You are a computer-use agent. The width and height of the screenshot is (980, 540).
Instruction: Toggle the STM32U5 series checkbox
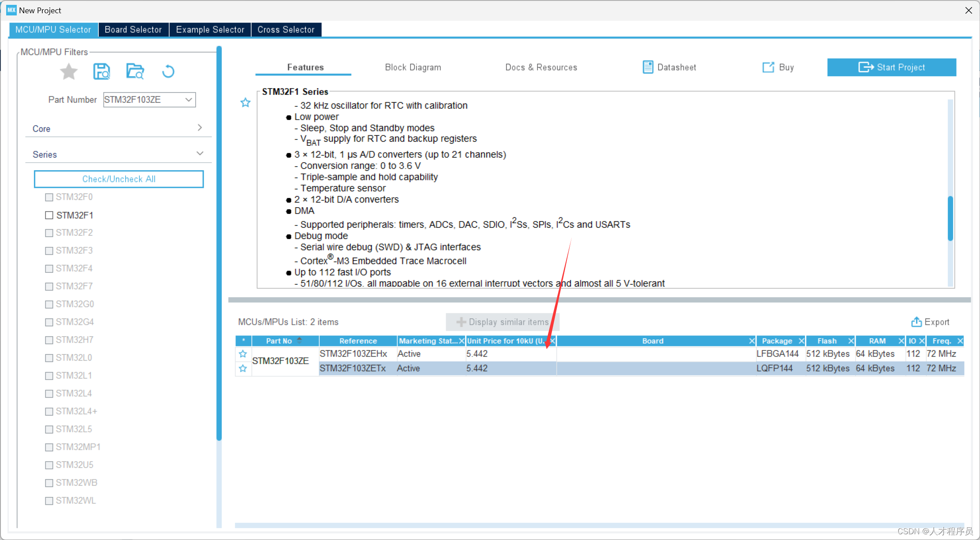coord(49,465)
